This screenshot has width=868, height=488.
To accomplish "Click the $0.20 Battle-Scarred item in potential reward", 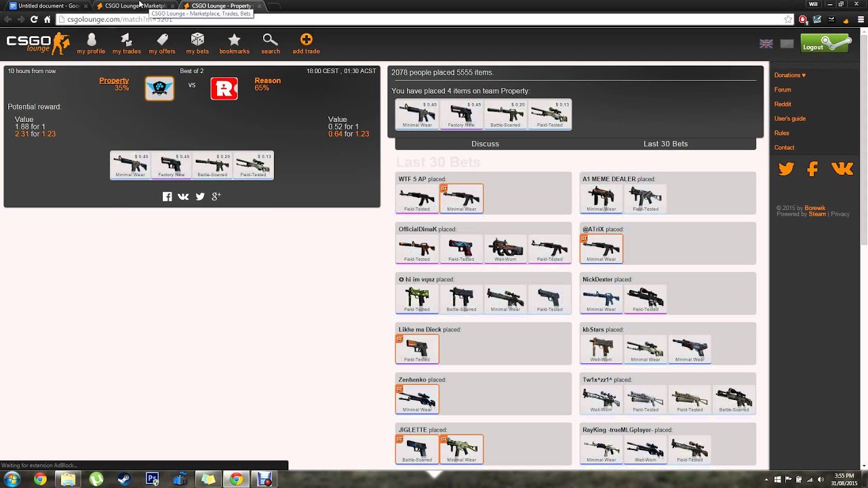I will point(212,165).
